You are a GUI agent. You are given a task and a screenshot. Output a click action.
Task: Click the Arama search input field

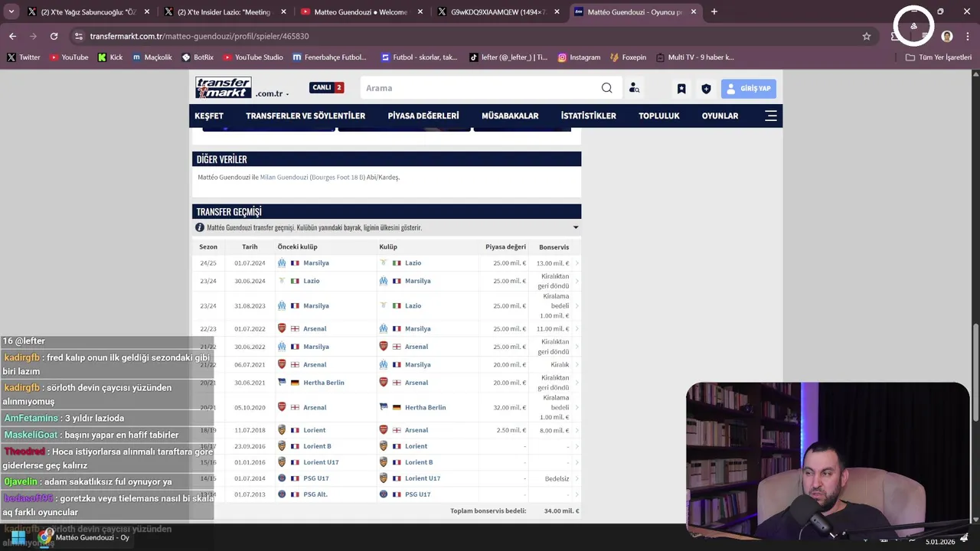(x=481, y=88)
